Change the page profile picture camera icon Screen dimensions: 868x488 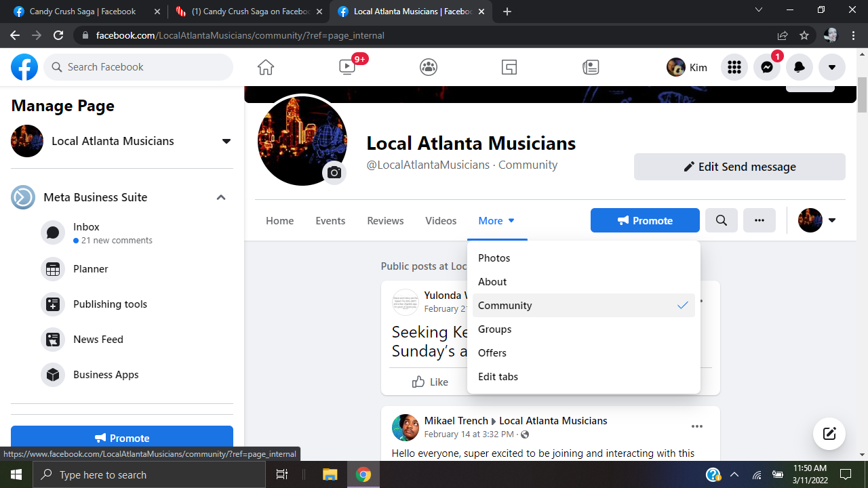click(x=334, y=173)
